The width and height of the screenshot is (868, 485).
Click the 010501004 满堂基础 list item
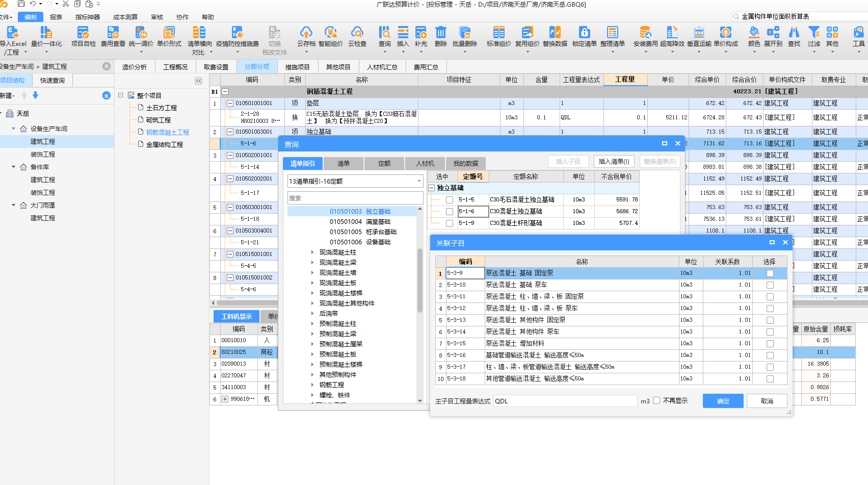click(x=360, y=222)
